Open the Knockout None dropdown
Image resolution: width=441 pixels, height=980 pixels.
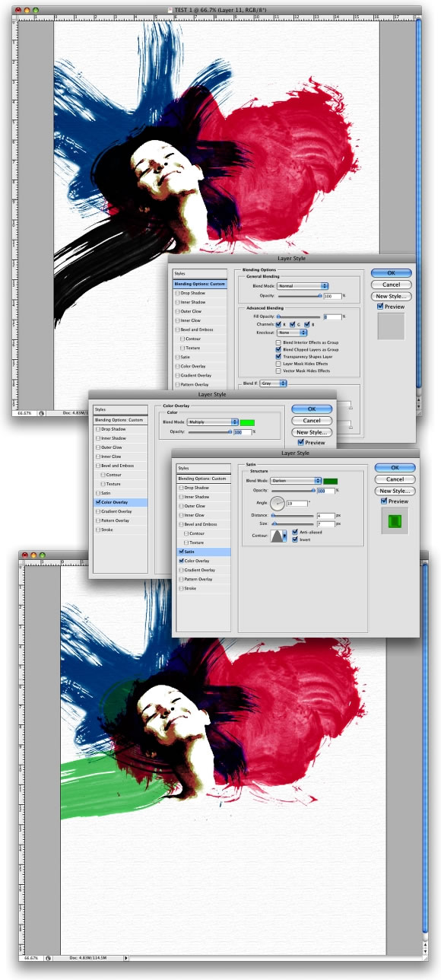(x=292, y=332)
